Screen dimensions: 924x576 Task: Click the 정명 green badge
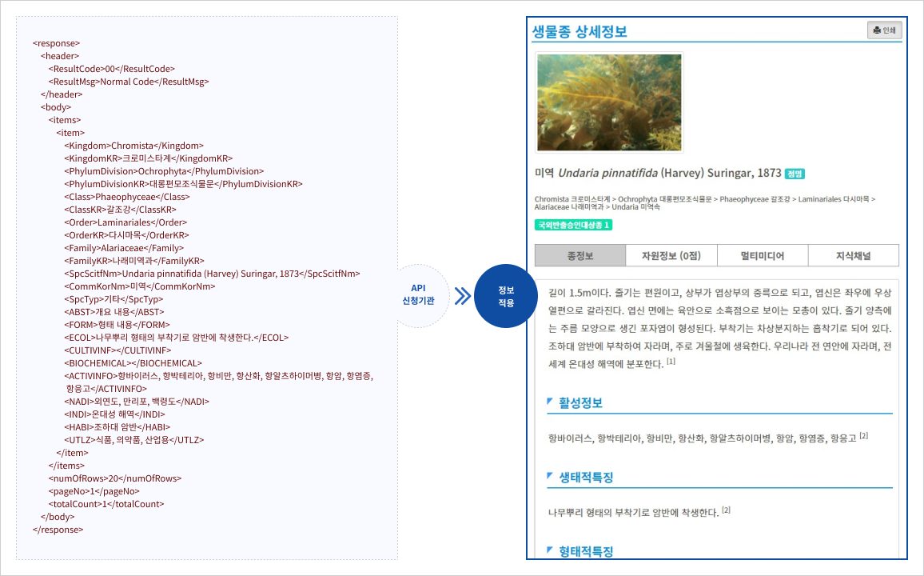[x=795, y=174]
